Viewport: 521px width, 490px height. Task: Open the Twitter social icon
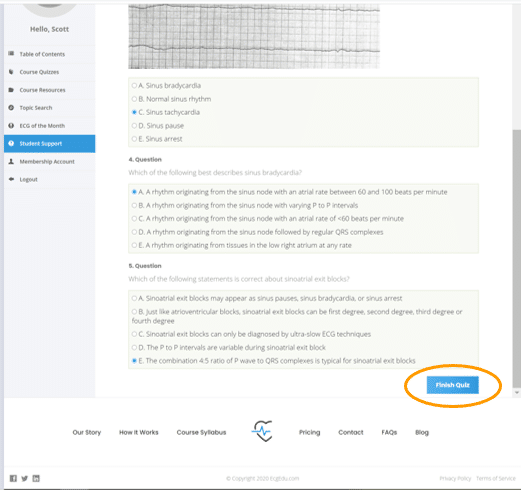25,478
